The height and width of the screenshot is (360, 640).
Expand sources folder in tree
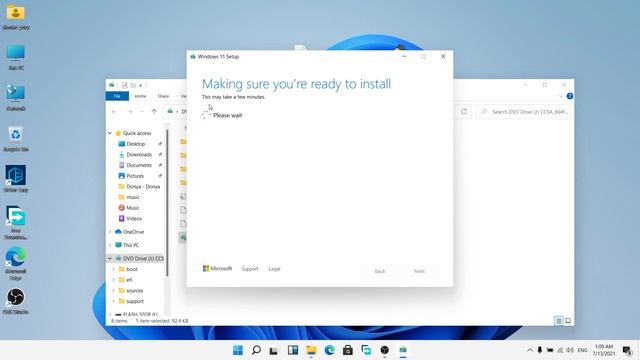[113, 291]
